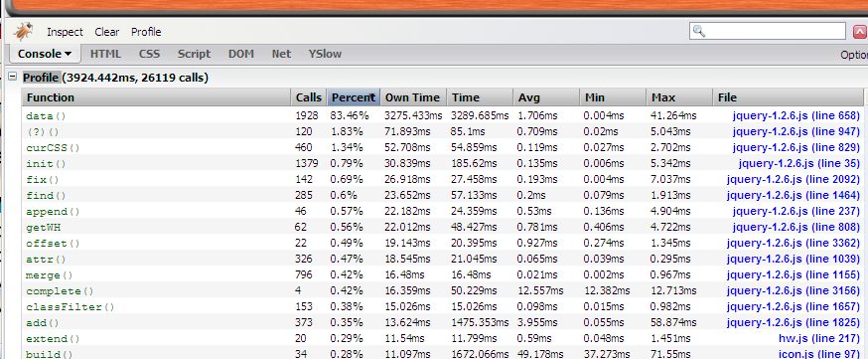The image size is (868, 359).
Task: Sort by the Avg column header
Action: pyautogui.click(x=546, y=97)
